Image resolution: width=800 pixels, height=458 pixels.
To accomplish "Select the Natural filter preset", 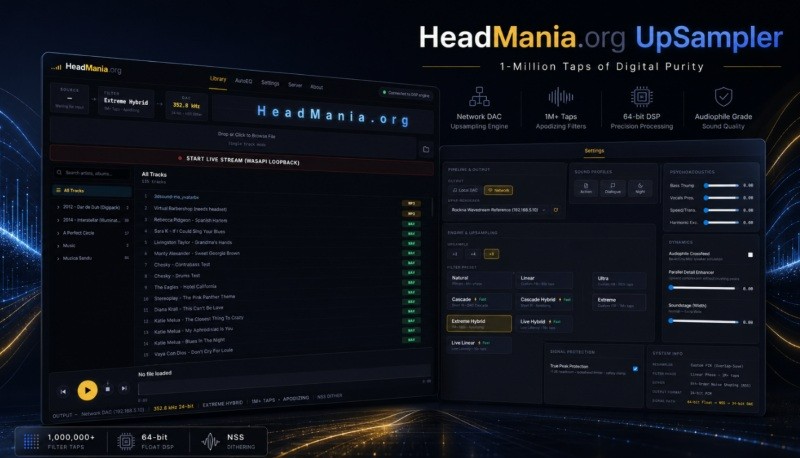I will point(479,281).
